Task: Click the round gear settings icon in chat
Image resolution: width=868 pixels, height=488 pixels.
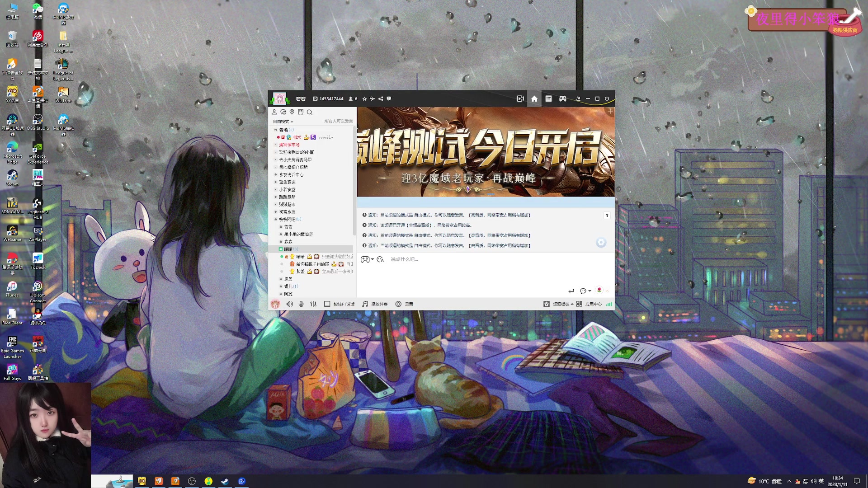Action: click(x=601, y=243)
